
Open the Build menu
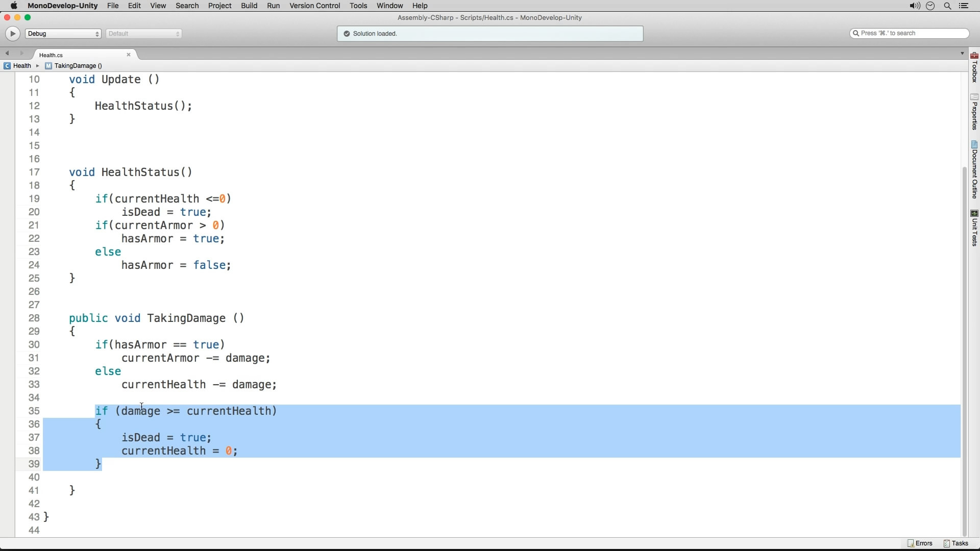[x=249, y=6]
